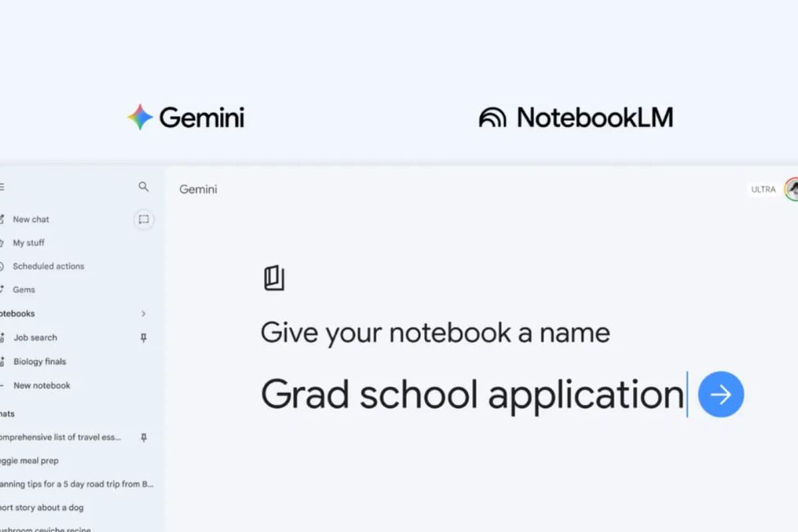Open sidebar search
The height and width of the screenshot is (532, 798).
[144, 187]
